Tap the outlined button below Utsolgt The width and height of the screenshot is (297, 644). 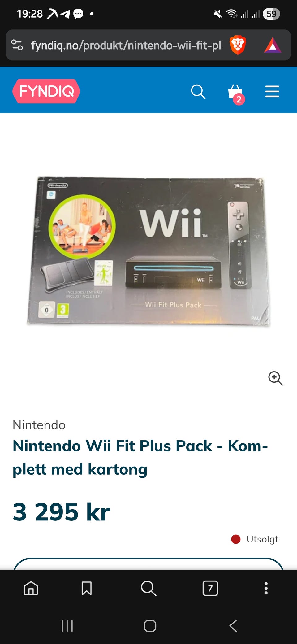pyautogui.click(x=148, y=564)
